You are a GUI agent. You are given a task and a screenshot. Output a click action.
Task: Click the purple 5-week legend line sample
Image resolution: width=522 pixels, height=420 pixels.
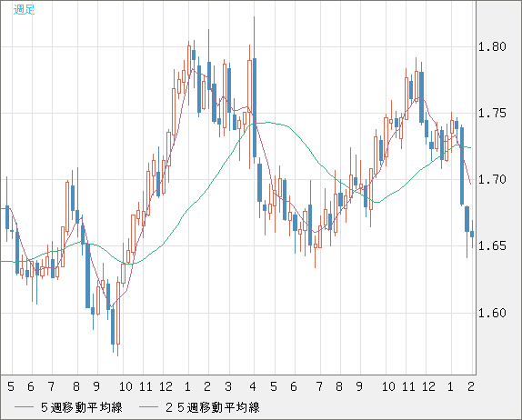[x=24, y=407]
